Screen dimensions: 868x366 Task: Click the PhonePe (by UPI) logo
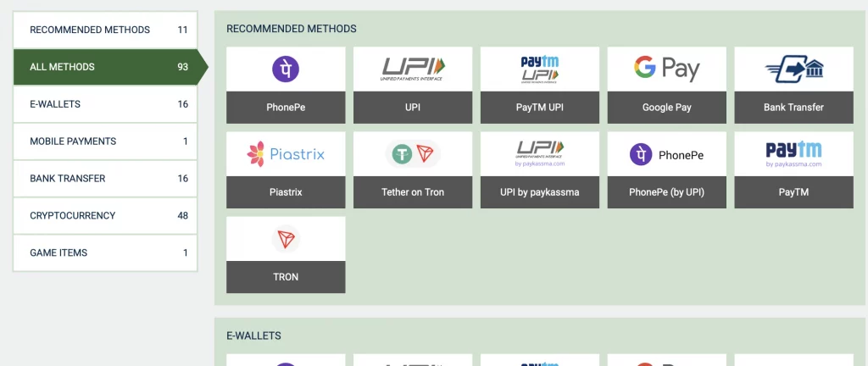coord(666,154)
